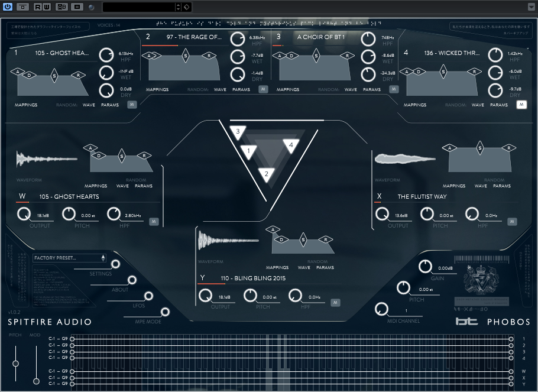Mute source X with its M button
The image size is (538, 392).
(512, 222)
